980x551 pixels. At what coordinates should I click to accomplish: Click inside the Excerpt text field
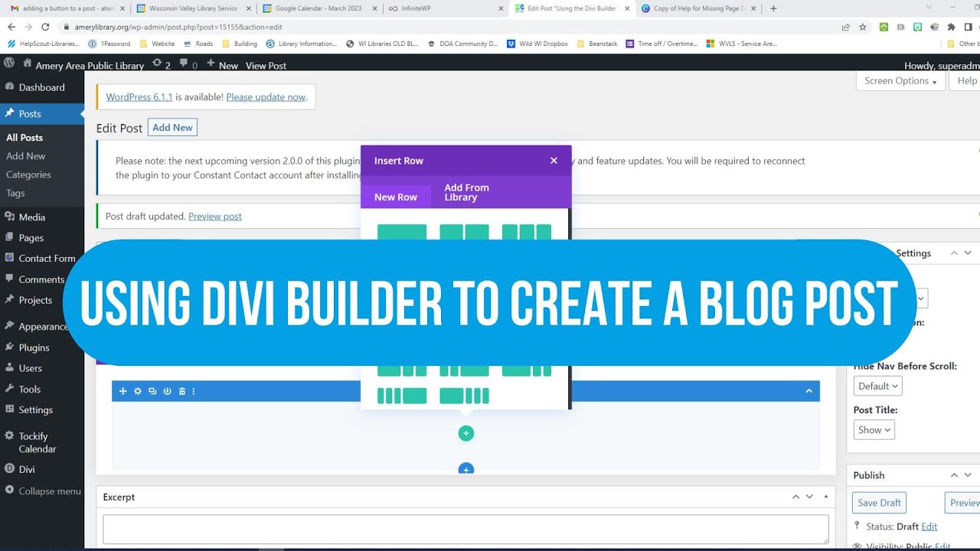coord(465,530)
